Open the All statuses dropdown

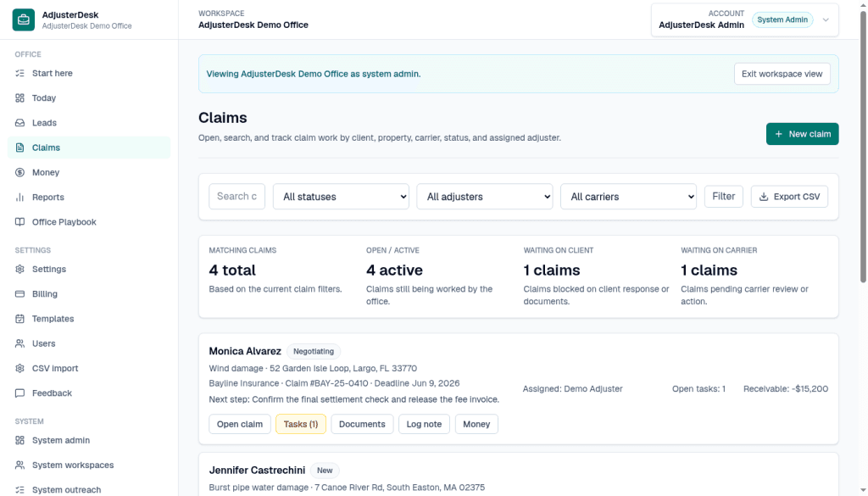click(341, 197)
